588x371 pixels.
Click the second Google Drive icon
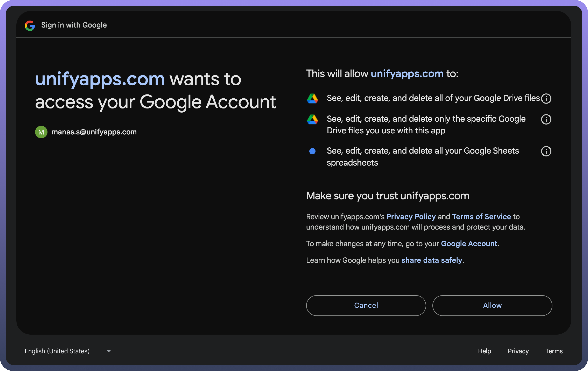click(x=312, y=119)
